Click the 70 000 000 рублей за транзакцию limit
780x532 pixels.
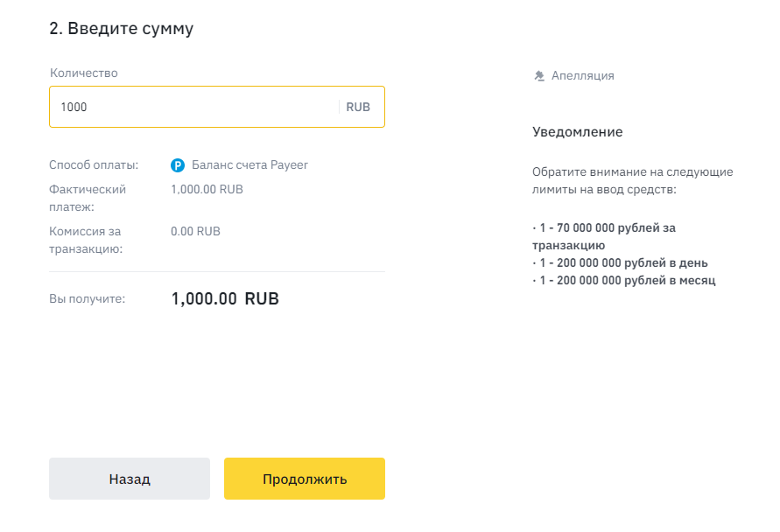604,236
